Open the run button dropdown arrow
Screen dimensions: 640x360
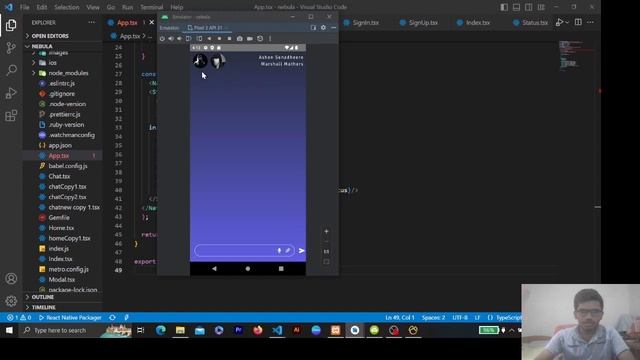pos(567,23)
